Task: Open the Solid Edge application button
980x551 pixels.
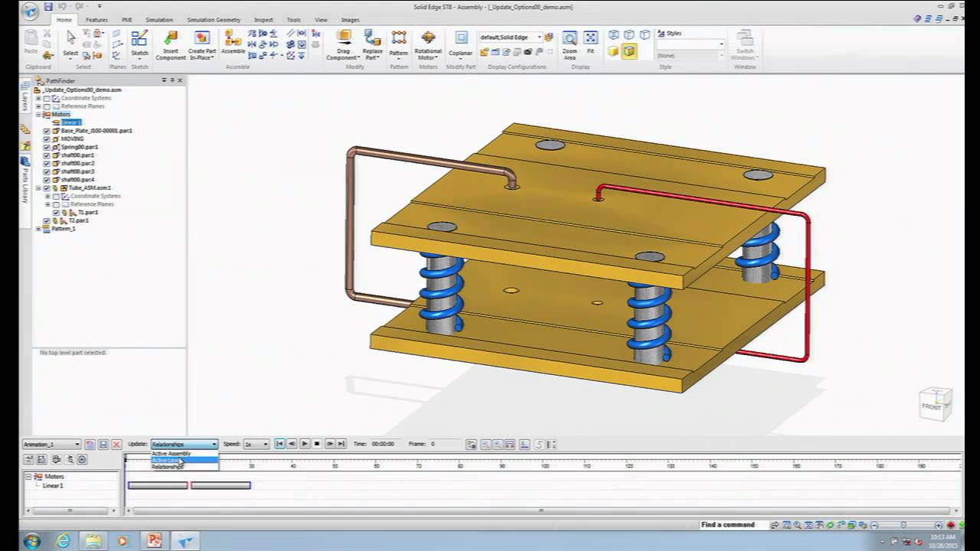Action: (x=30, y=11)
